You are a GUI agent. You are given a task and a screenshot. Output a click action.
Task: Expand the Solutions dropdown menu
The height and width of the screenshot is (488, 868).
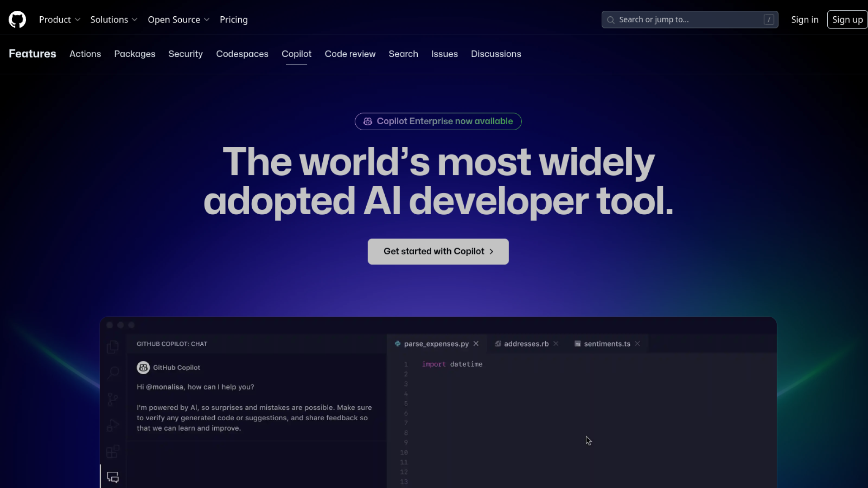113,19
